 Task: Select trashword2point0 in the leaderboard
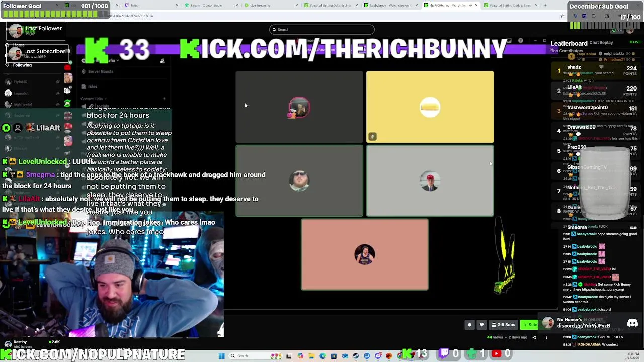coord(597,111)
